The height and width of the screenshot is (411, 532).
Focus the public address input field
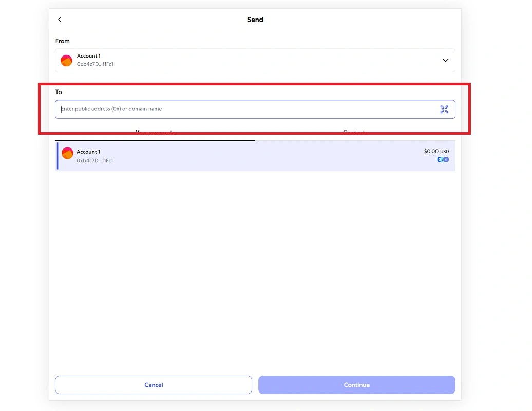255,109
